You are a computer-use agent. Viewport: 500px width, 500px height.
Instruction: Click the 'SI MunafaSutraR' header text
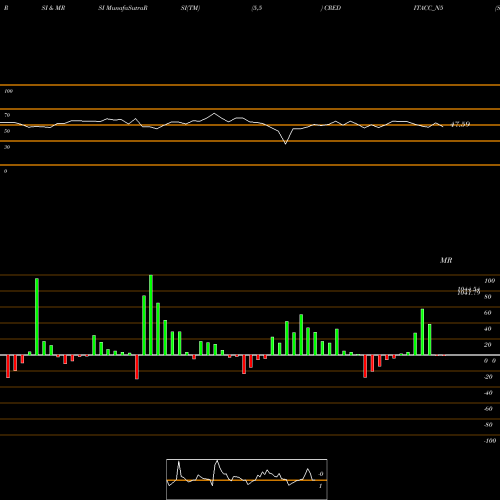123,8
